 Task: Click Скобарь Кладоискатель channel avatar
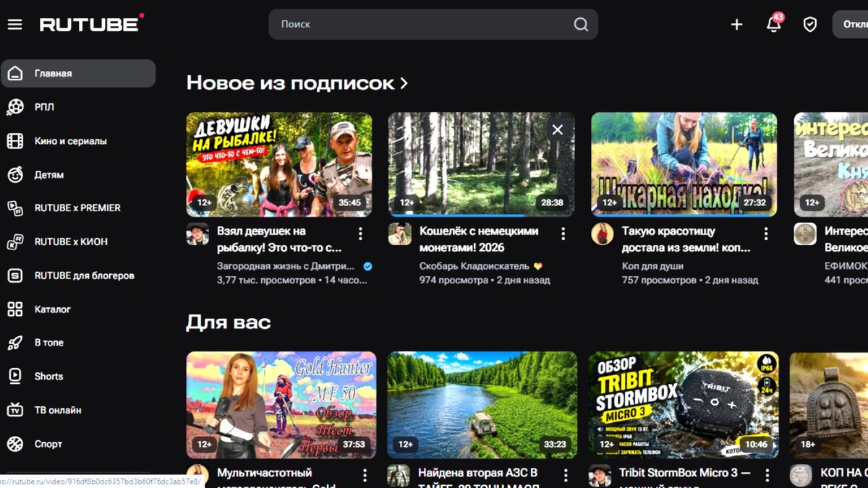click(400, 234)
